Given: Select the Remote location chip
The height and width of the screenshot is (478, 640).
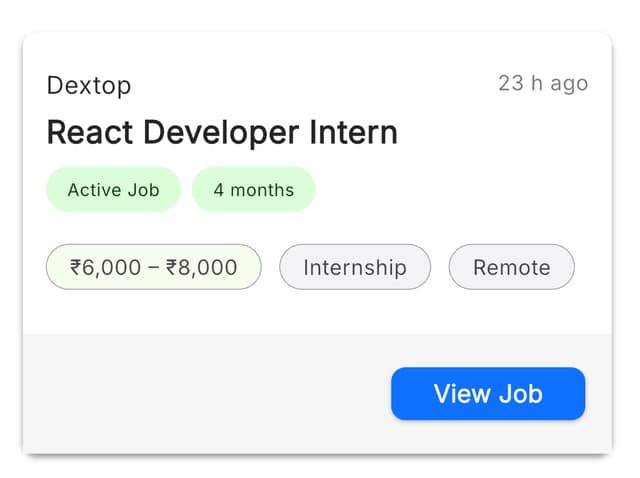Looking at the screenshot, I should pos(511,267).
